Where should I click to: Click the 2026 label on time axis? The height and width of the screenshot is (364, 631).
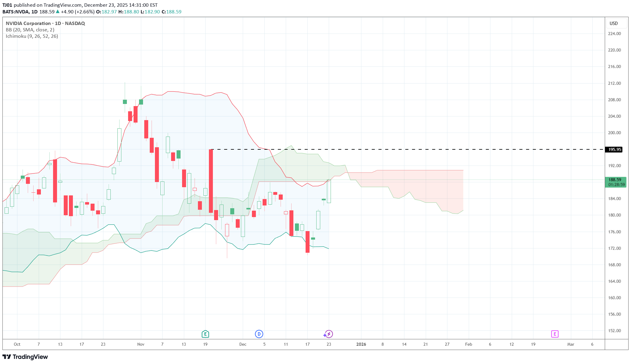(x=361, y=344)
